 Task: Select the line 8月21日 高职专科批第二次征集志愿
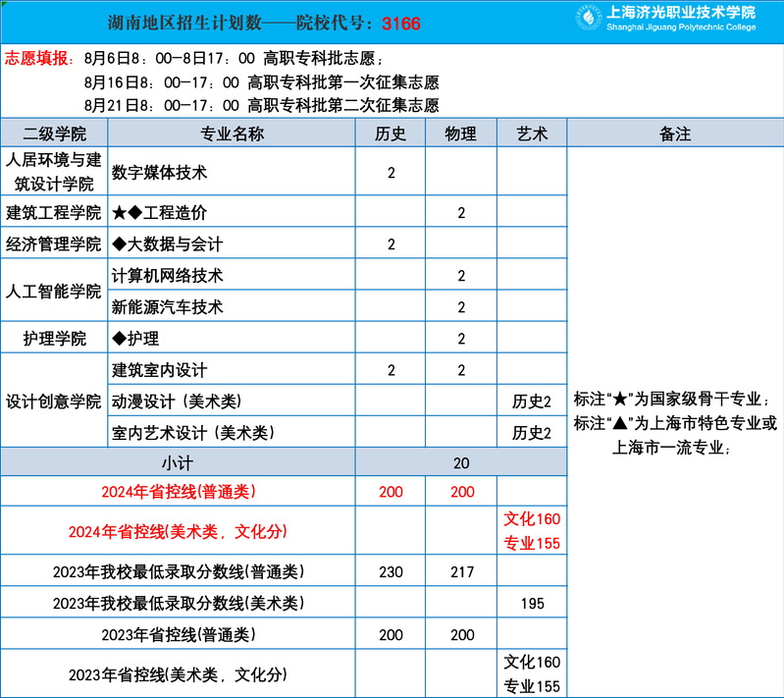click(262, 105)
